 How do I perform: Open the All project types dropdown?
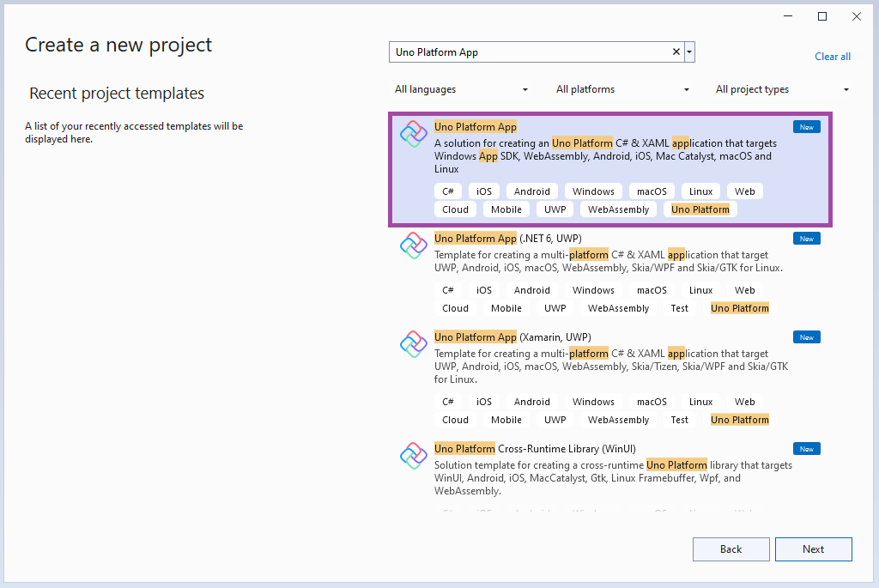(783, 89)
